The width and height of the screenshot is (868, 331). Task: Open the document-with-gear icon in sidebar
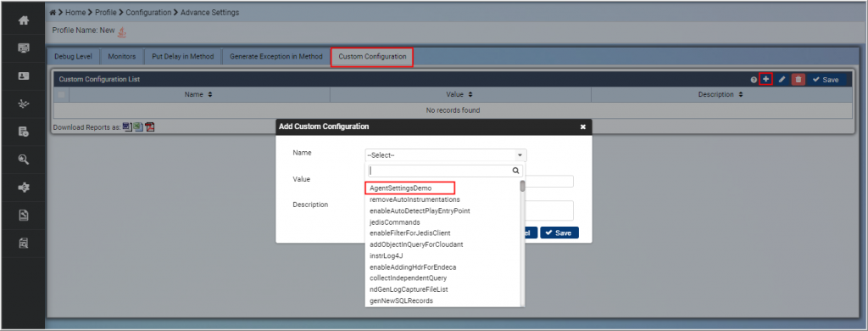click(x=23, y=132)
